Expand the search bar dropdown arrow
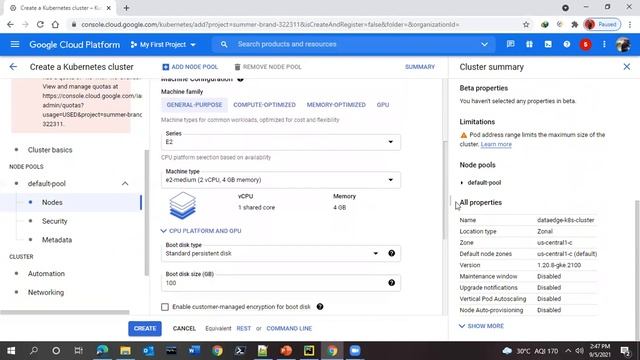This screenshot has height=360, width=640. coord(484,44)
